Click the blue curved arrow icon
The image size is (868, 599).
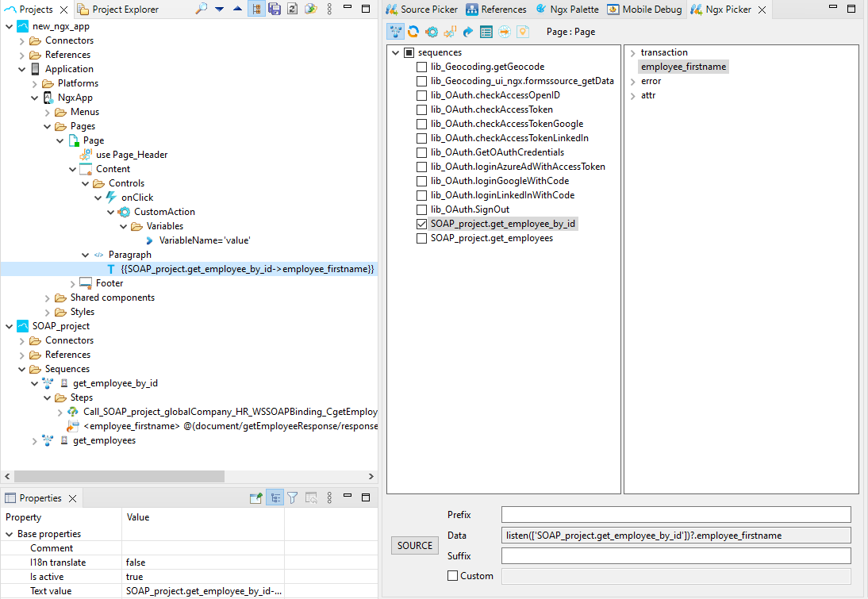coord(468,32)
